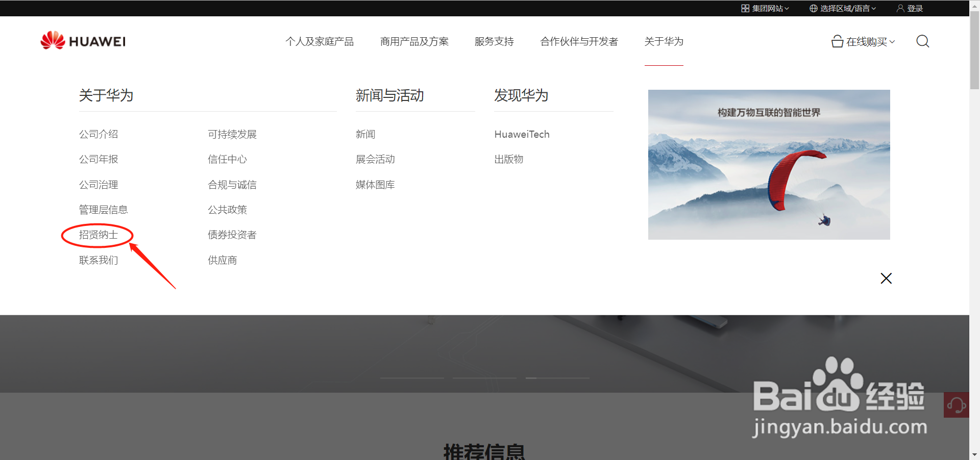Screen dimensions: 980x460
Task: Open 新闻 link
Action: click(365, 134)
